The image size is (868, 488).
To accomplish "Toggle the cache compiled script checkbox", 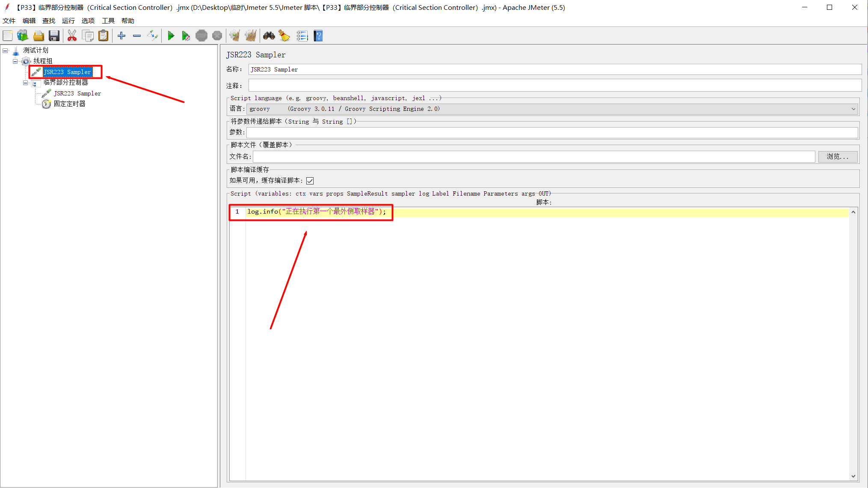I will (310, 181).
